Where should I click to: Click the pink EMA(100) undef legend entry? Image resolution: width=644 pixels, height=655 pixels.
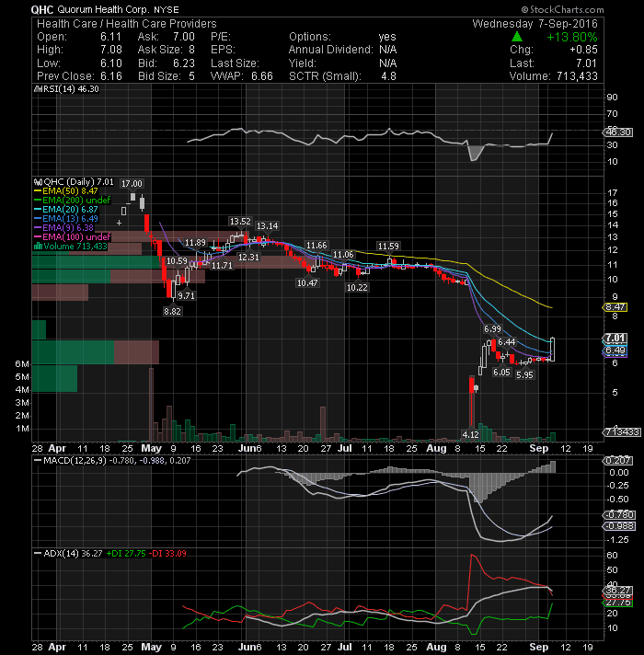coord(73,236)
